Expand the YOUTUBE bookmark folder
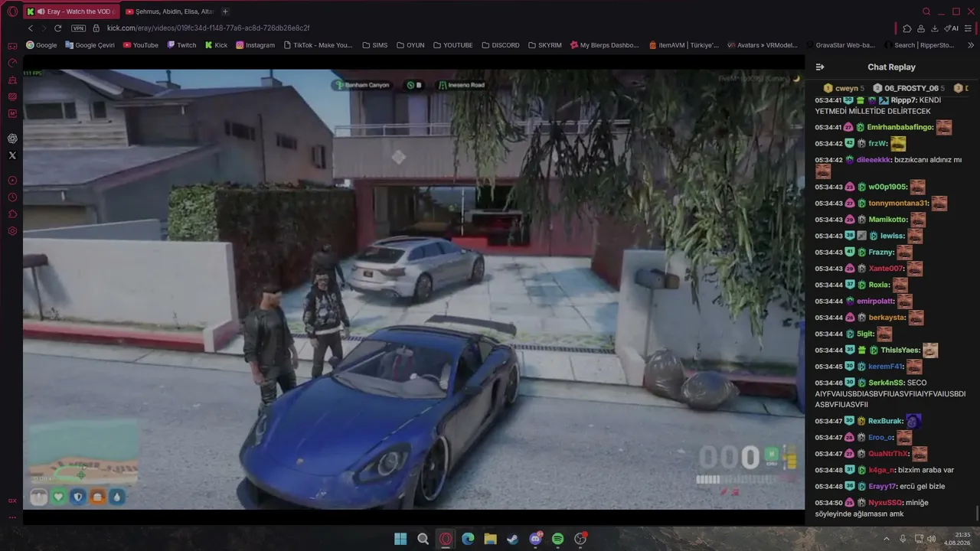980x551 pixels. [452, 45]
